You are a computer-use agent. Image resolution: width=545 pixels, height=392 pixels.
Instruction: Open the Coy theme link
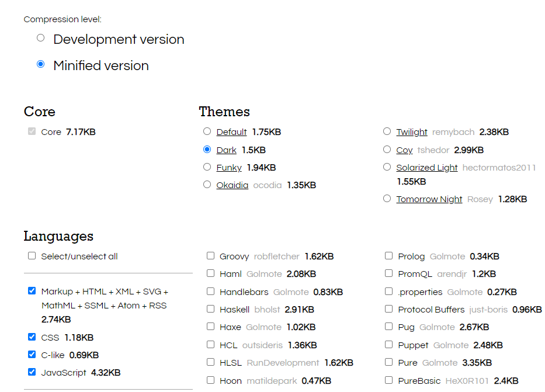pos(404,150)
